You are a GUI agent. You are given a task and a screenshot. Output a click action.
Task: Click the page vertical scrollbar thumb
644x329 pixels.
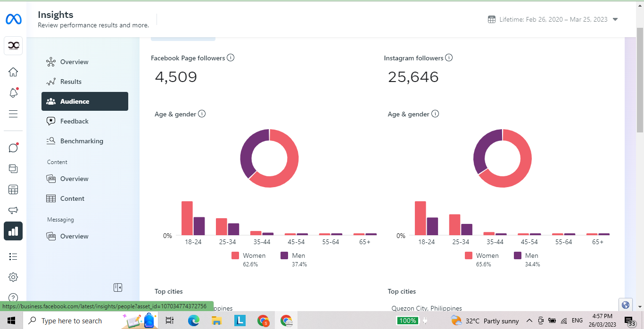640,80
